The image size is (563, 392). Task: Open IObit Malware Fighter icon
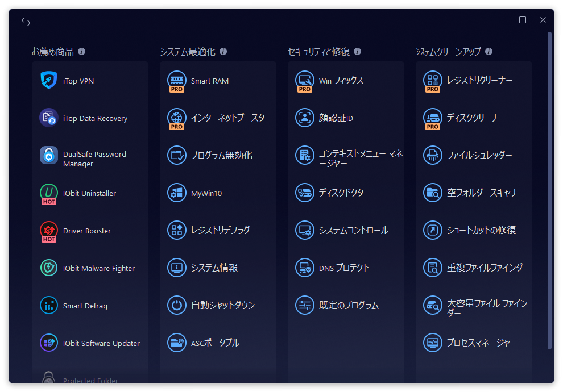pyautogui.click(x=49, y=268)
